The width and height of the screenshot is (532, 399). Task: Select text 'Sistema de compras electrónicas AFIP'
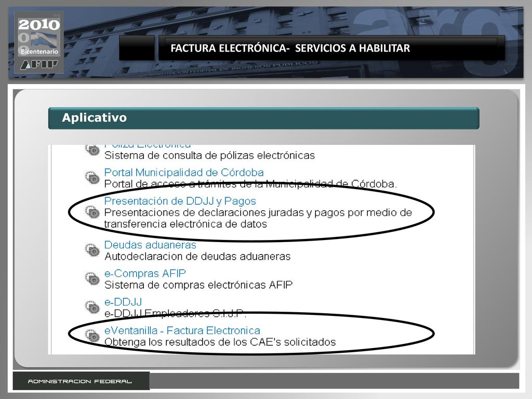coord(198,285)
